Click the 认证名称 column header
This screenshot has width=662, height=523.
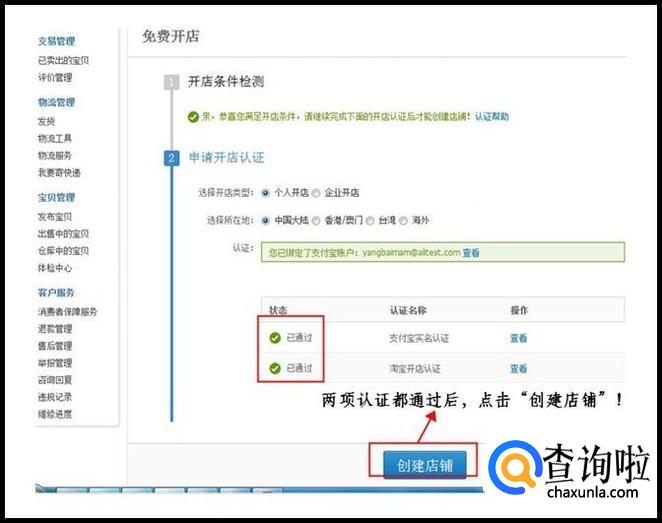(x=408, y=310)
